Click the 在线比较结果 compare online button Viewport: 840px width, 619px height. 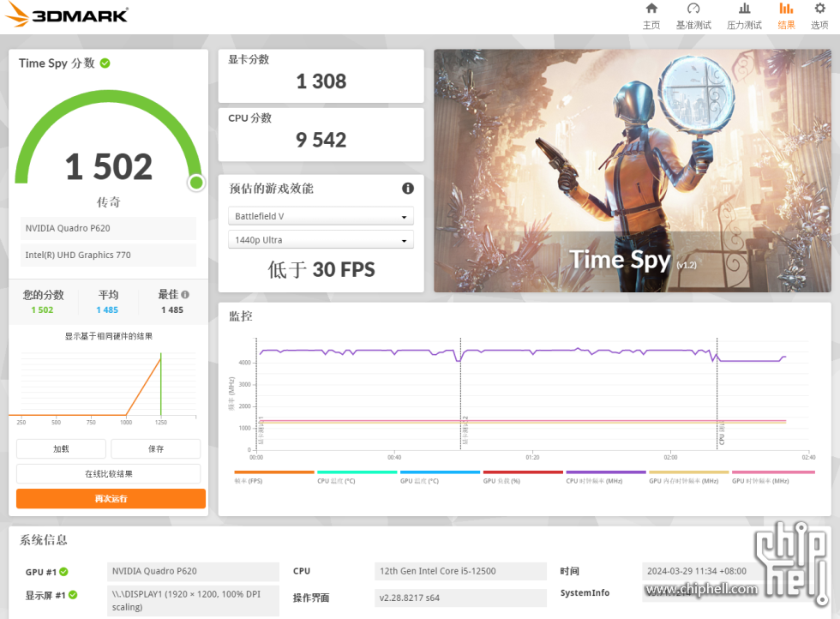point(109,474)
